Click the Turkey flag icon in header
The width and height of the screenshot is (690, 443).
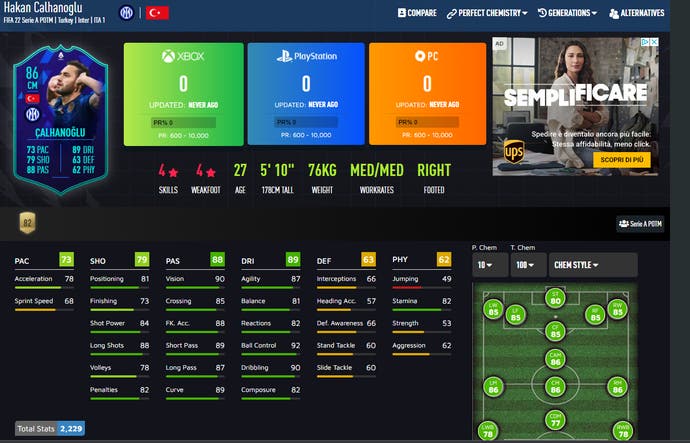coord(158,13)
